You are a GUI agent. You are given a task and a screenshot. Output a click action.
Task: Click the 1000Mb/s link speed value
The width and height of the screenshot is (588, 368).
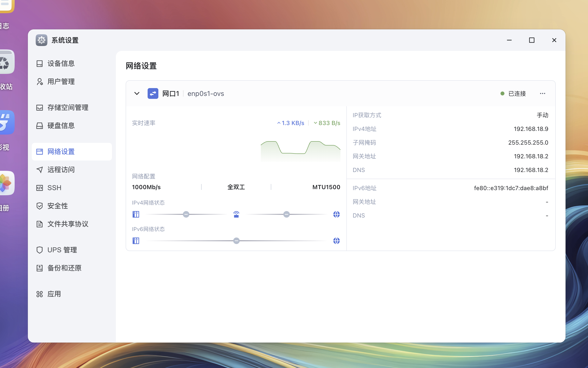[x=146, y=187]
